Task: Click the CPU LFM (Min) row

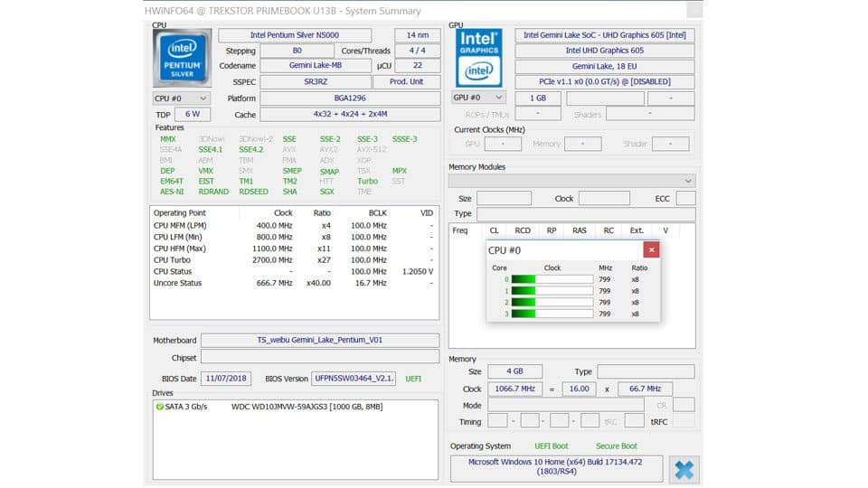Action: click(293, 237)
